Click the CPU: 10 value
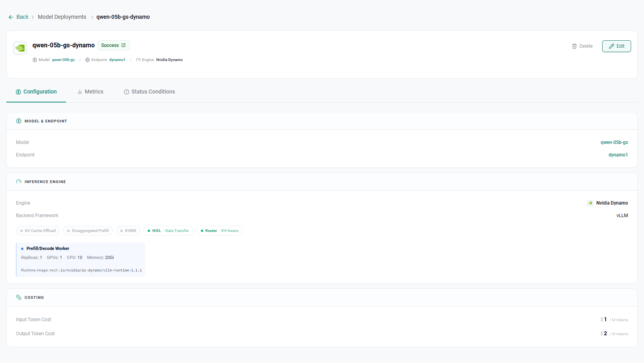This screenshot has height=363, width=644. (x=75, y=257)
